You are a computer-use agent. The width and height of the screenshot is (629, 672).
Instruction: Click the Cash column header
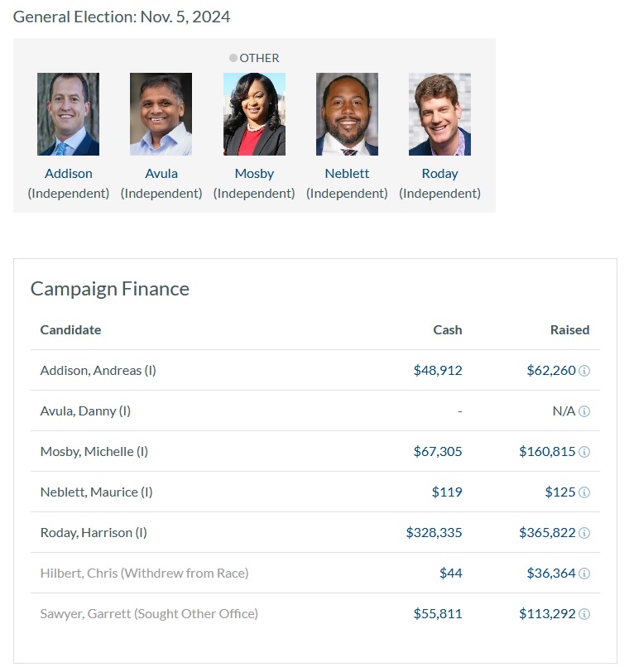coord(448,329)
